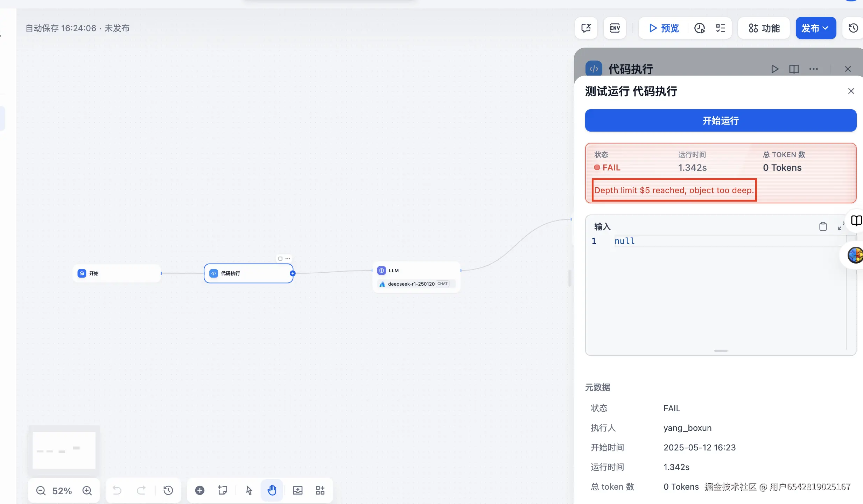The image size is (863, 504).
Task: Switch to the selection cursor tool
Action: (248, 490)
